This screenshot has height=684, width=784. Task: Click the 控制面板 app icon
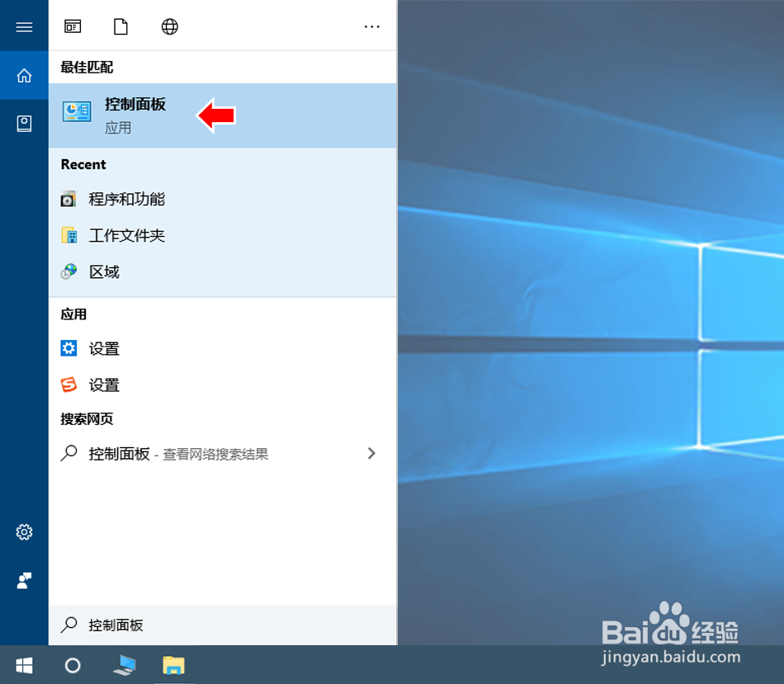[x=77, y=111]
